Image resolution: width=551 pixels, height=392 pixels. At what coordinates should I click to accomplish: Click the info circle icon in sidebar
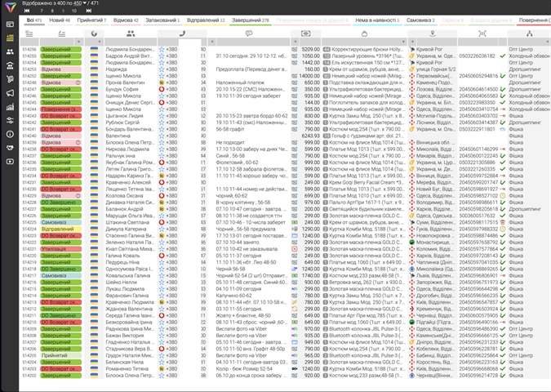pyautogui.click(x=10, y=133)
